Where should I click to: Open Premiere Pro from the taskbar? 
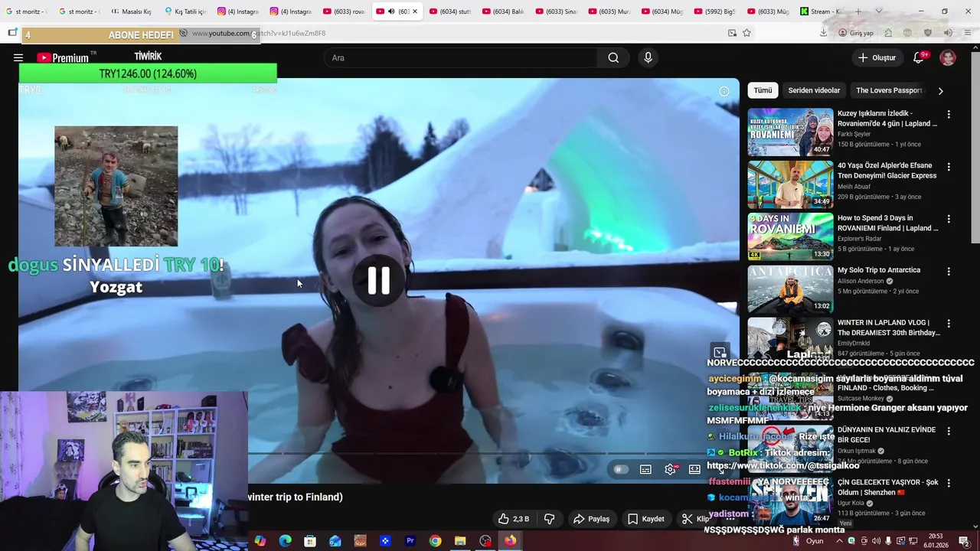click(410, 541)
